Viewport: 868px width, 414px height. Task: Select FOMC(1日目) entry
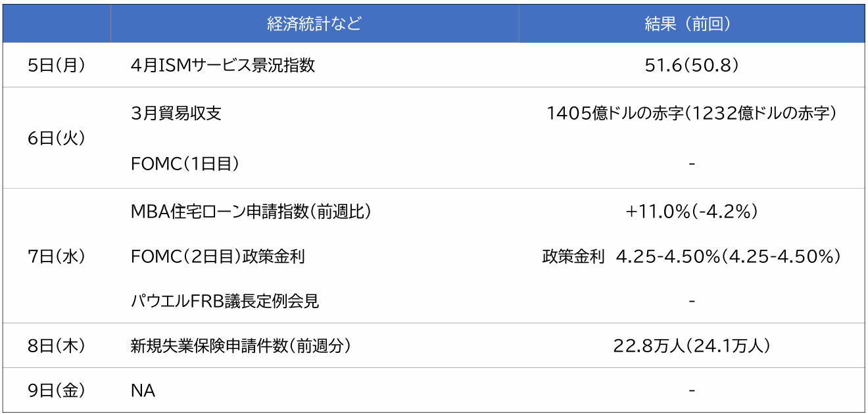pyautogui.click(x=185, y=164)
